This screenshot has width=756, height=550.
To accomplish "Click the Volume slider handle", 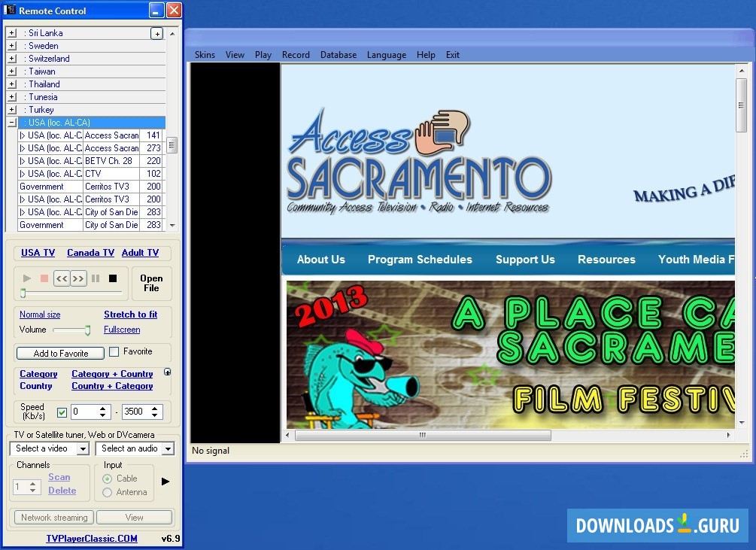I will [x=88, y=330].
